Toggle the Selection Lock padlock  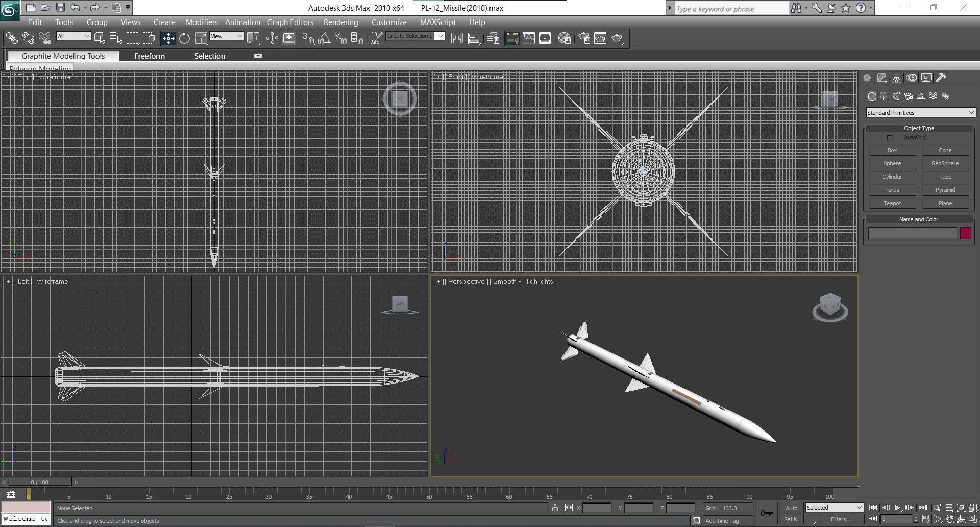(x=555, y=508)
